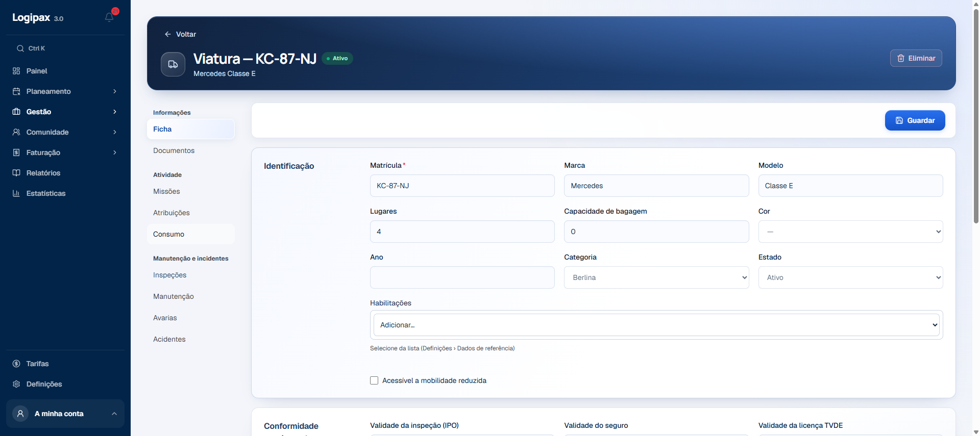Open the Estado dropdown showing Ativo
The height and width of the screenshot is (436, 980).
pyautogui.click(x=850, y=277)
